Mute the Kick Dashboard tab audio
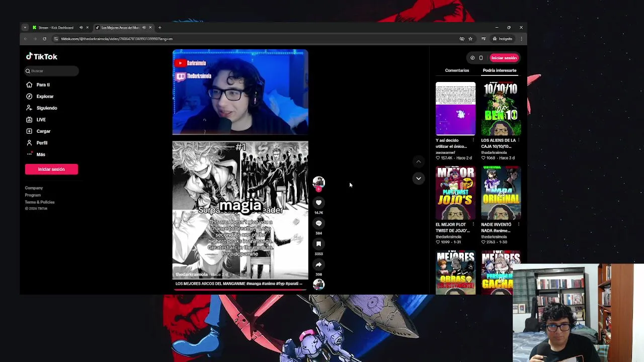The height and width of the screenshot is (362, 644). [x=81, y=28]
